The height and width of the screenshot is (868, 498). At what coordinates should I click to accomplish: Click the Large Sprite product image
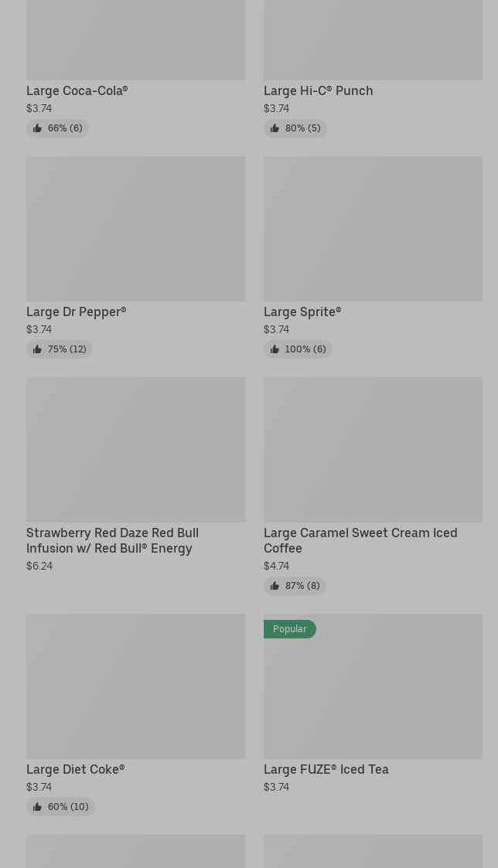pos(373,229)
